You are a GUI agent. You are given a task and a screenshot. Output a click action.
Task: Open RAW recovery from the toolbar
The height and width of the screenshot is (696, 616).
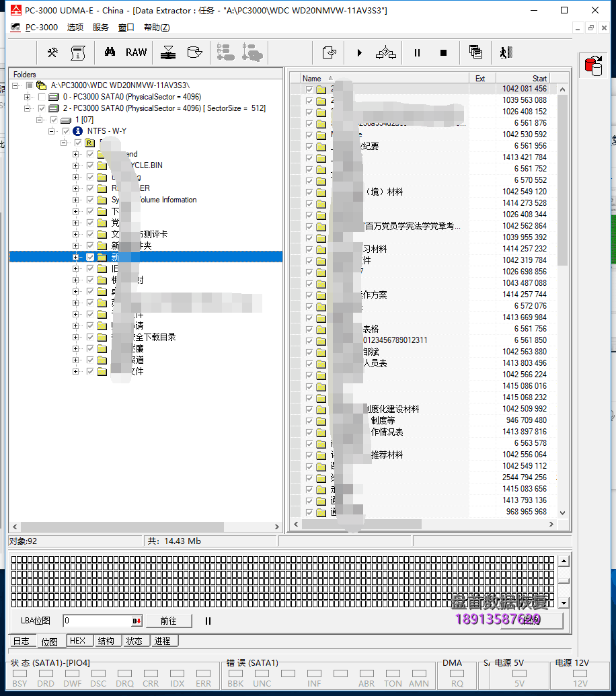click(x=136, y=52)
